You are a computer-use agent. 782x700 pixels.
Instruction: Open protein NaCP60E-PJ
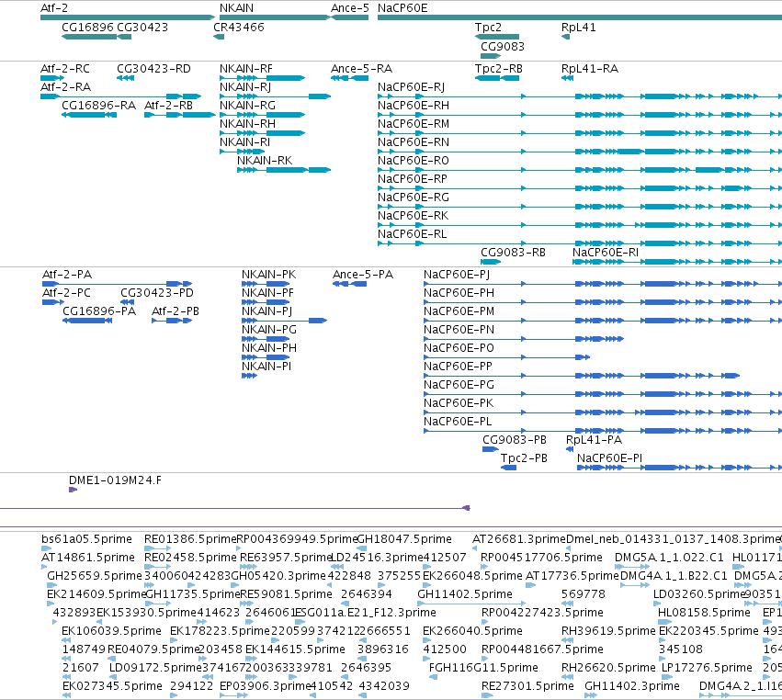tap(457, 275)
